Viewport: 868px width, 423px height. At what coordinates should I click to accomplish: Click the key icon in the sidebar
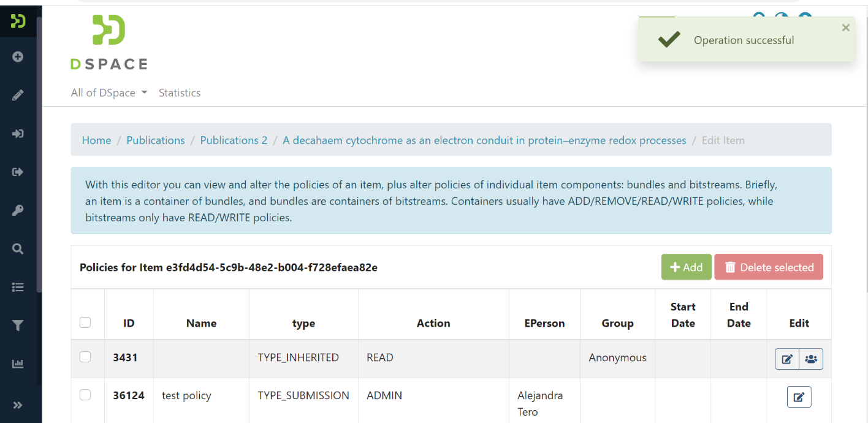click(x=18, y=211)
